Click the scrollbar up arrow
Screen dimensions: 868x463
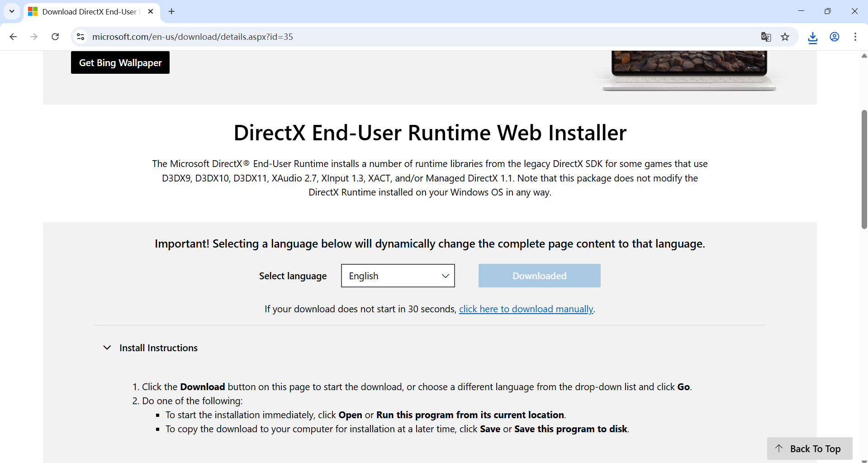(x=864, y=56)
